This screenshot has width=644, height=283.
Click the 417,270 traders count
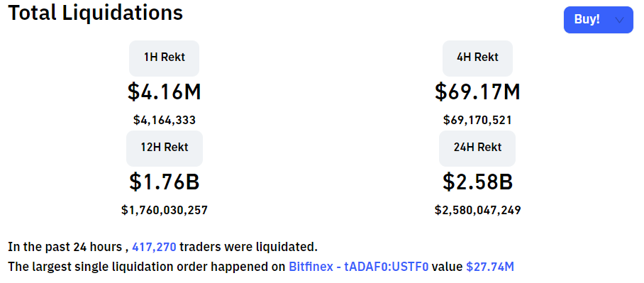[x=154, y=247]
